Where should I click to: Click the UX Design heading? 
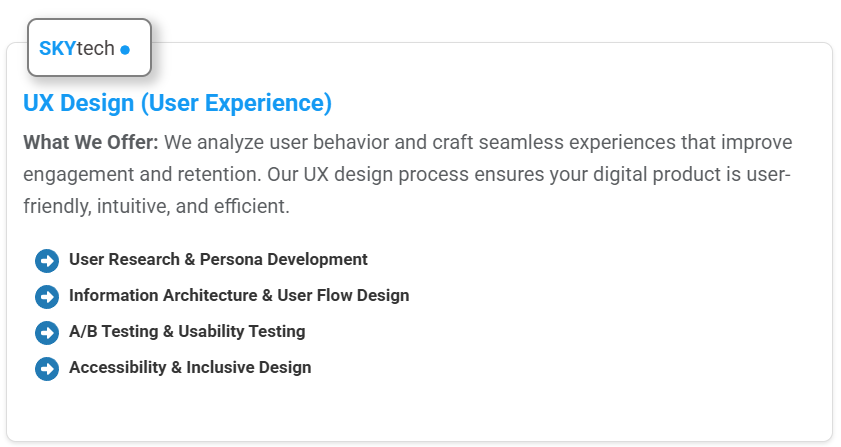pyautogui.click(x=178, y=102)
